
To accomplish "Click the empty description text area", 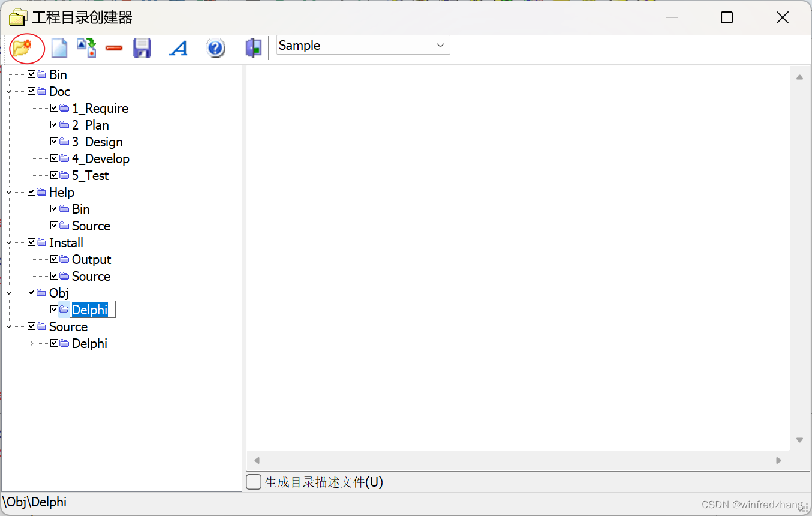I will [518, 258].
